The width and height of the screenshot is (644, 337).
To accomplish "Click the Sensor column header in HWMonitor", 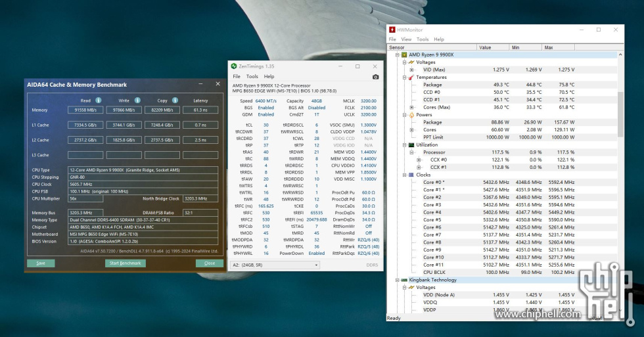I will click(432, 47).
